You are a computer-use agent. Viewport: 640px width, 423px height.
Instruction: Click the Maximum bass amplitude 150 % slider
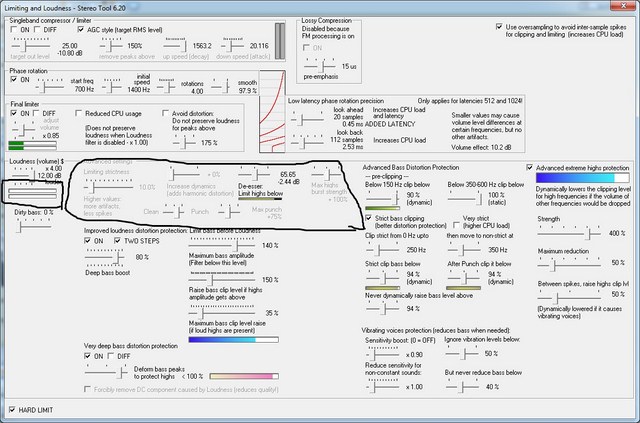(222, 279)
